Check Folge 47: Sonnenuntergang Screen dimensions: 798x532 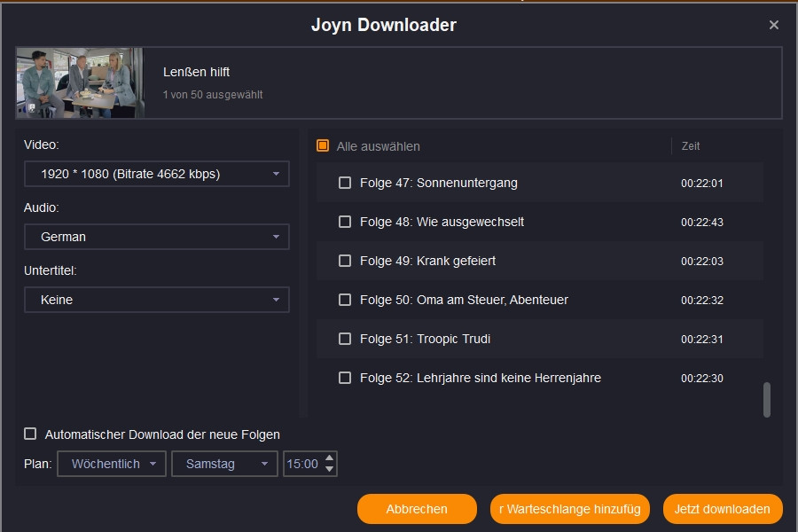coord(345,183)
